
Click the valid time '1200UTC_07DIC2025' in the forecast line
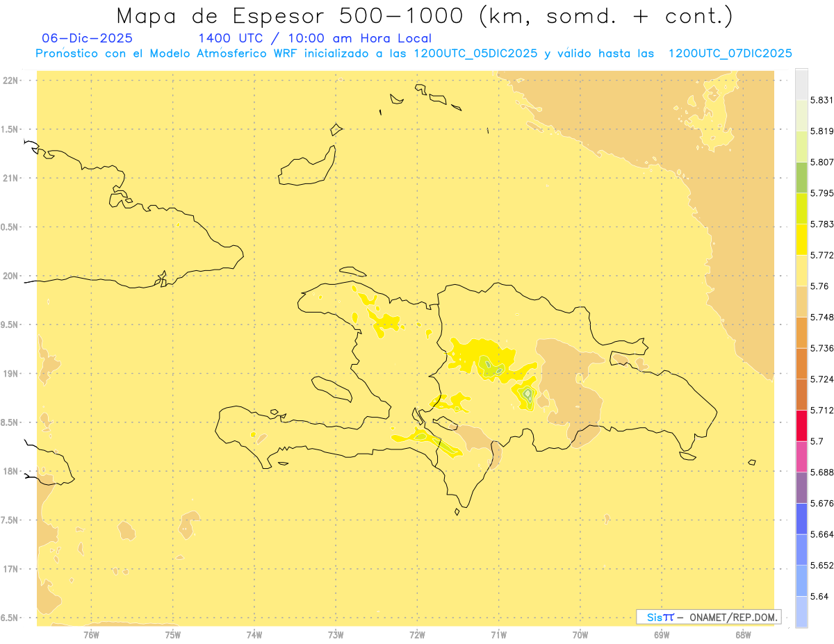(730, 53)
